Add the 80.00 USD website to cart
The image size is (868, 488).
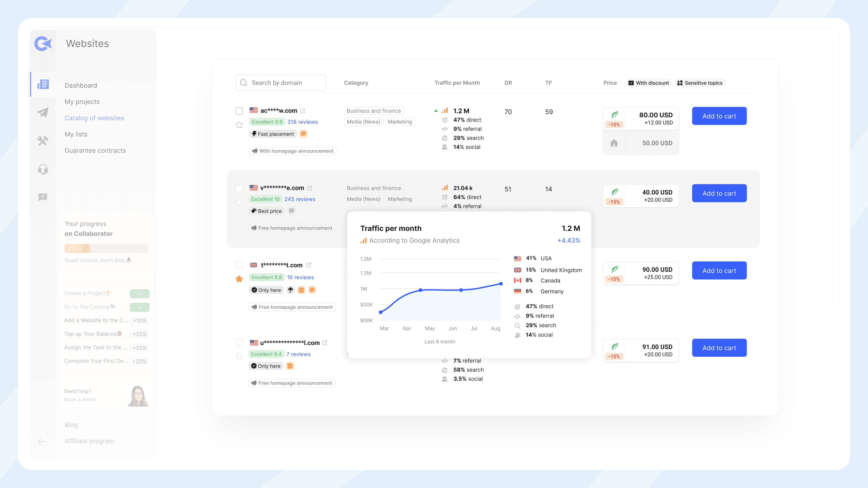pyautogui.click(x=719, y=116)
